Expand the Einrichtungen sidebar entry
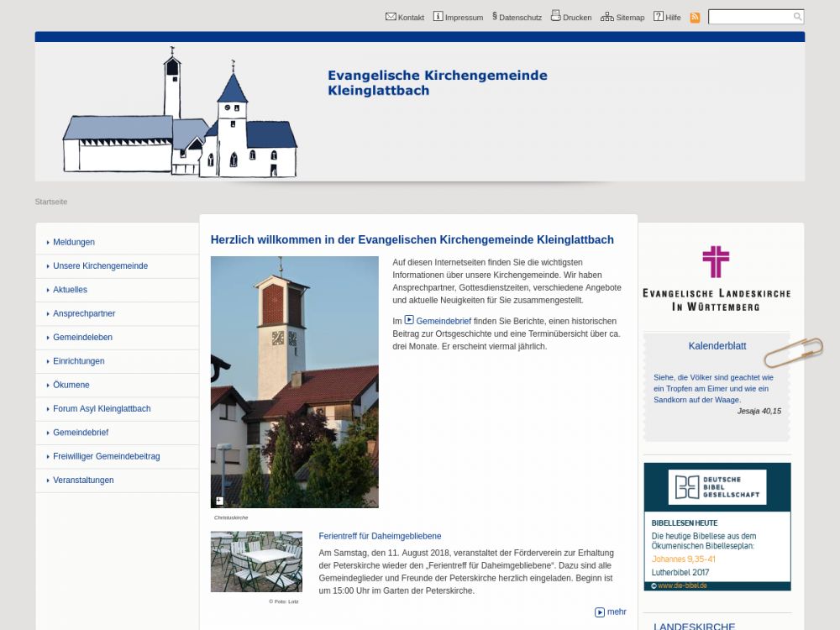Viewport: 840px width, 630px height. (x=79, y=361)
